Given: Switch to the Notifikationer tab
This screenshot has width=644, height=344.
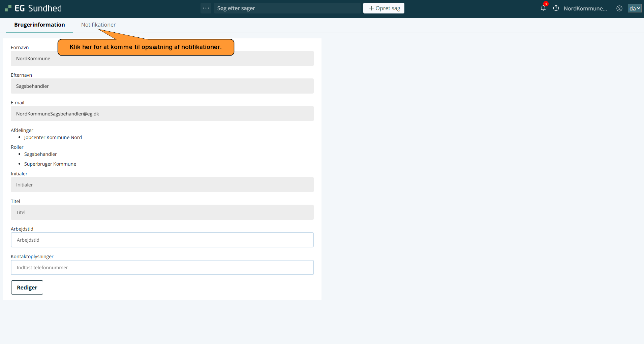Looking at the screenshot, I should coord(98,25).
